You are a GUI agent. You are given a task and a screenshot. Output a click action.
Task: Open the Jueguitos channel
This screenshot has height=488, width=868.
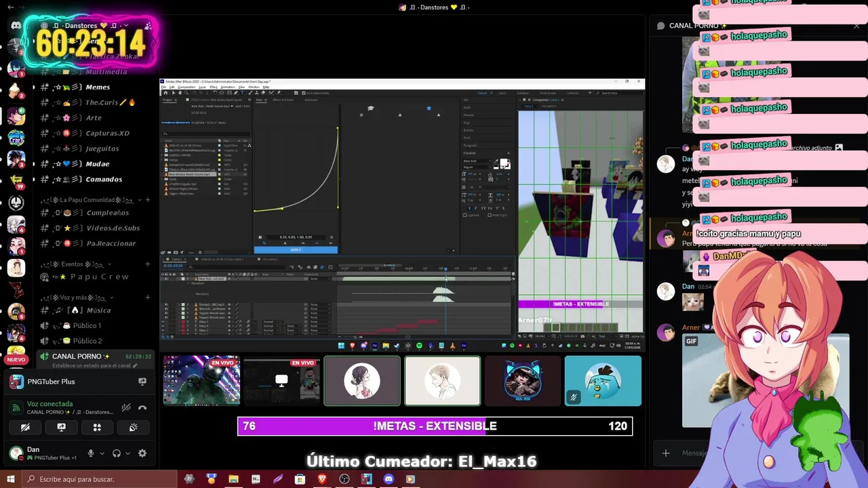97,148
